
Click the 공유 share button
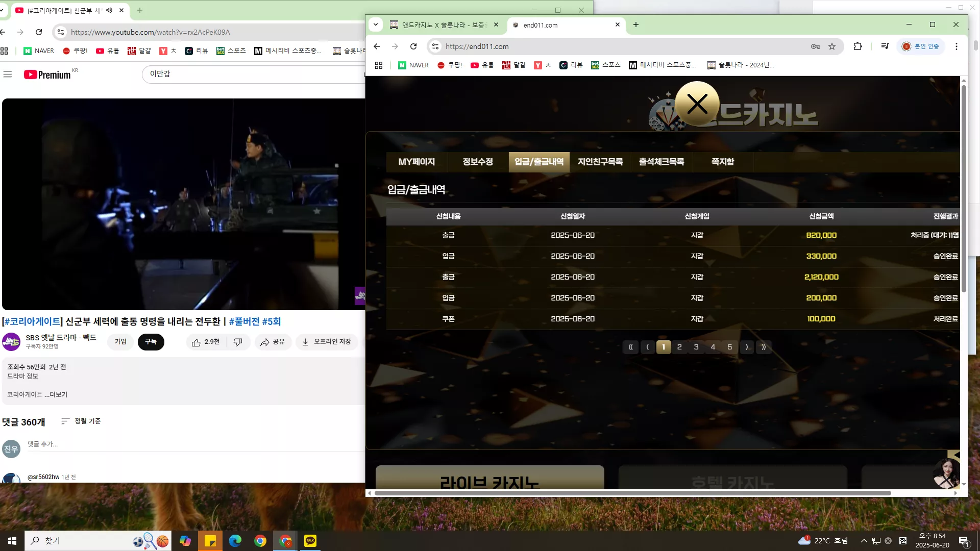(273, 342)
